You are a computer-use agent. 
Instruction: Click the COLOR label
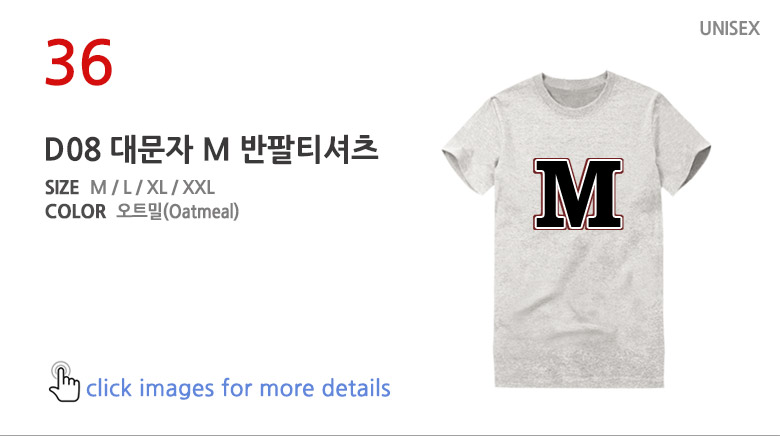coord(75,211)
